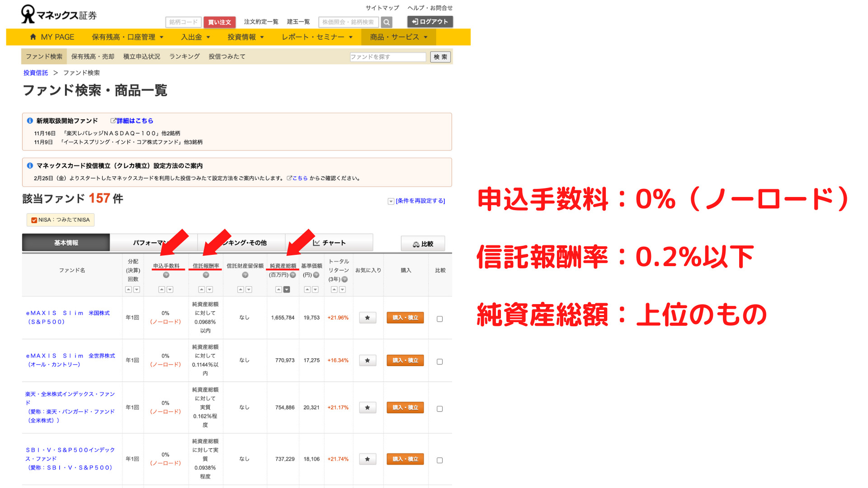Sort 純資産総額 ascending arrow
The image size is (868, 488).
coord(278,290)
